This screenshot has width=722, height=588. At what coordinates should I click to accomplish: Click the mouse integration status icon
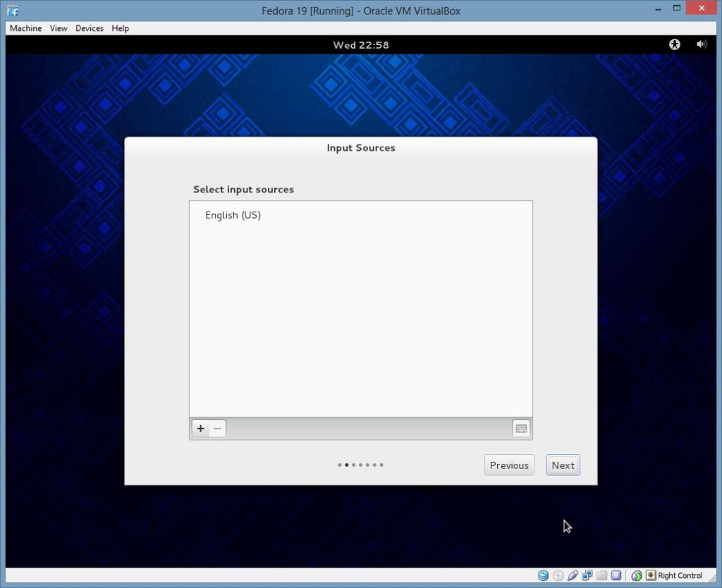tap(637, 575)
